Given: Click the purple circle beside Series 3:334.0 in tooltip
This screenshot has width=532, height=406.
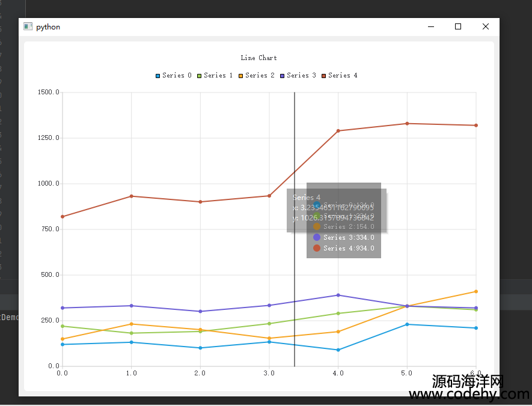Looking at the screenshot, I should tap(317, 237).
